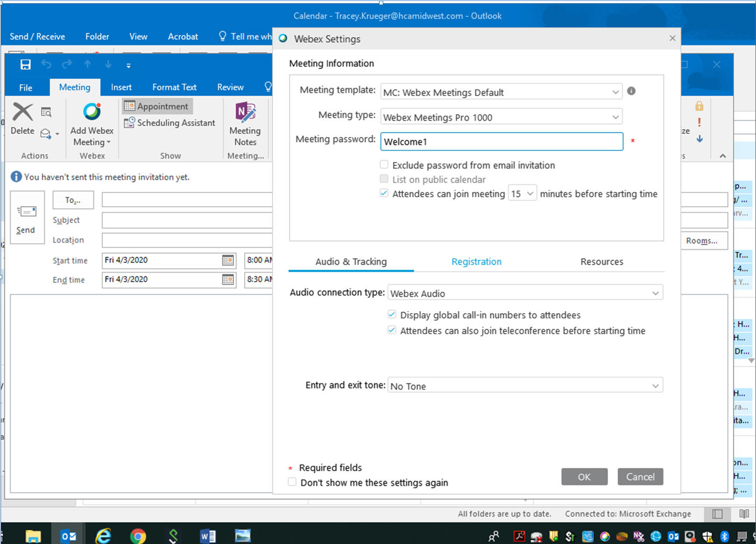
Task: Click the Save icon in quick access toolbar
Action: (25, 65)
